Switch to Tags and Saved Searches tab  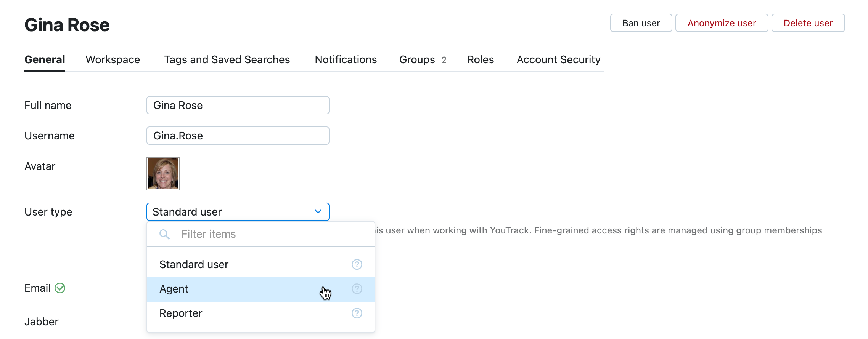(x=227, y=59)
